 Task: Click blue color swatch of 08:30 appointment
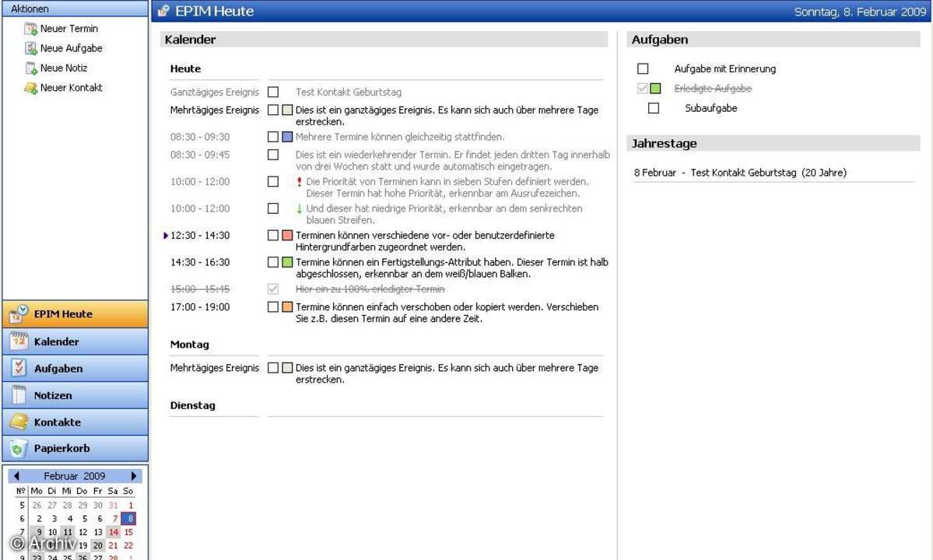tap(287, 137)
